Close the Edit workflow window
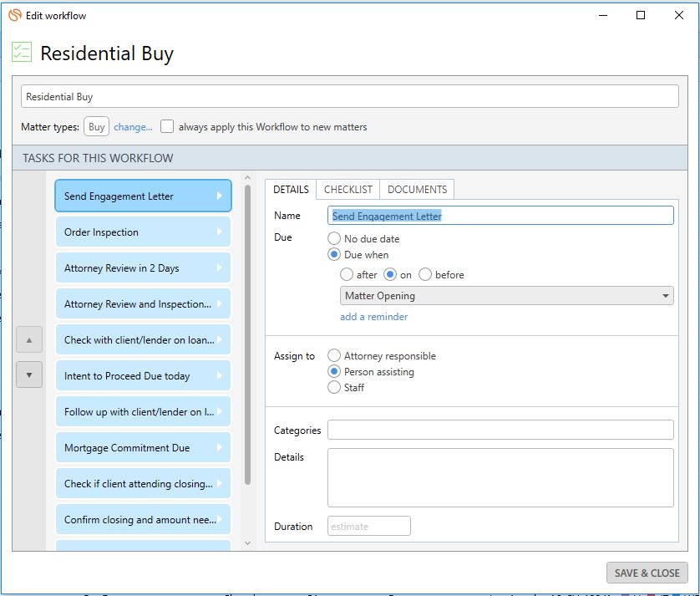 (x=679, y=15)
